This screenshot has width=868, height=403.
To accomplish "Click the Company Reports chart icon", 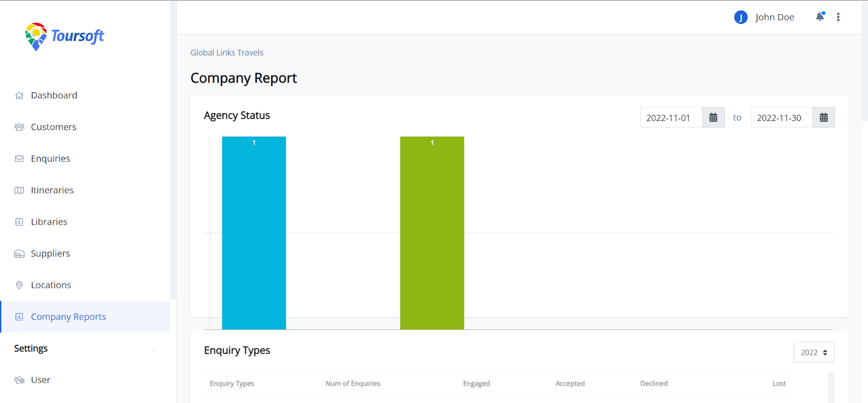I will coord(20,317).
